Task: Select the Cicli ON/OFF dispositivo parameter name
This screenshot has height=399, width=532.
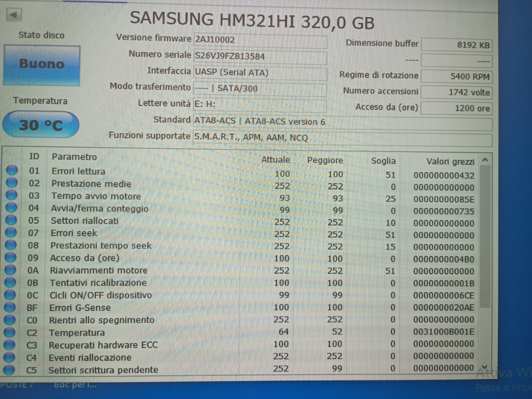Action: (x=101, y=295)
